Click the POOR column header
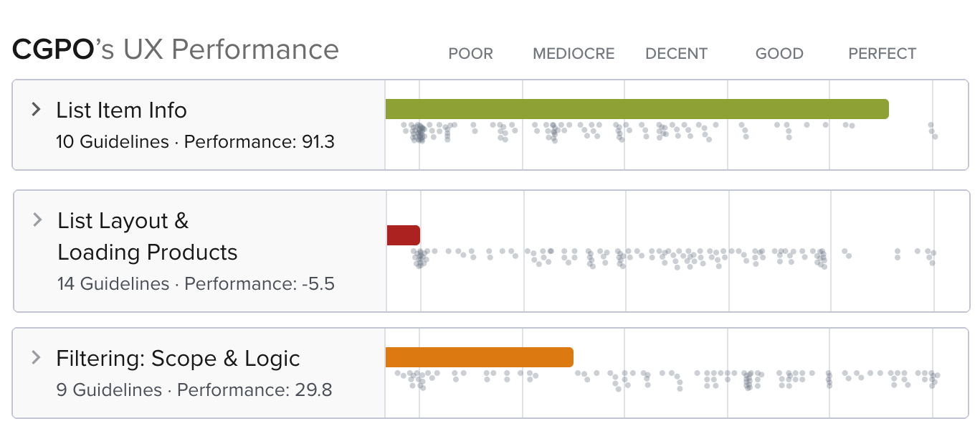The image size is (980, 434). click(470, 54)
